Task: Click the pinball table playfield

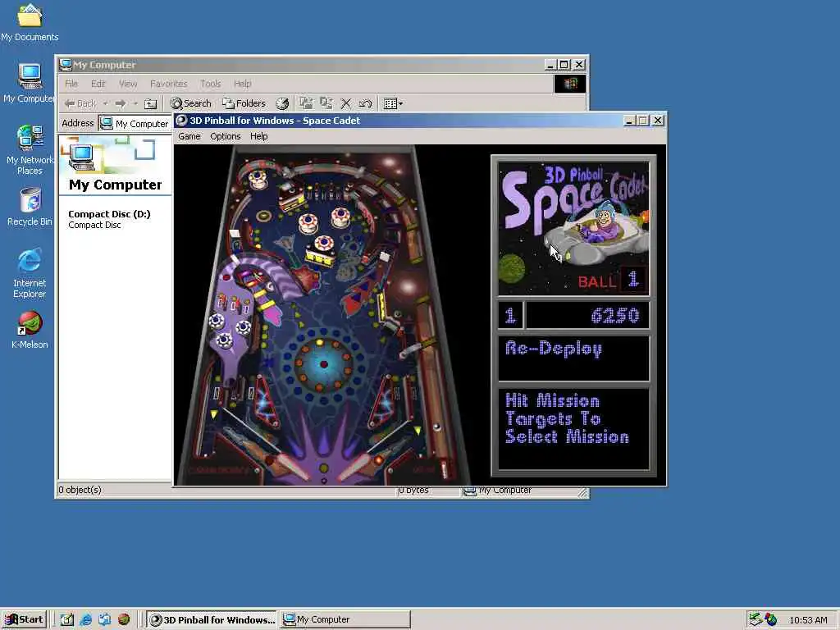Action: click(323, 315)
